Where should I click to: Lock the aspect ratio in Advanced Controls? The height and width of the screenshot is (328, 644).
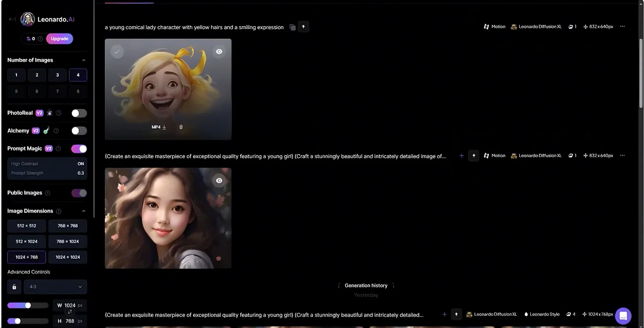(14, 287)
